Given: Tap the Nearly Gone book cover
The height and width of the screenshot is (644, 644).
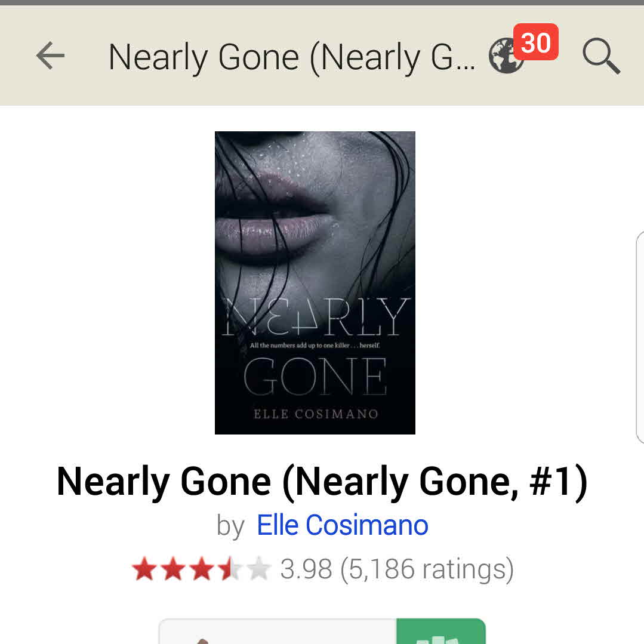Looking at the screenshot, I should (x=315, y=282).
